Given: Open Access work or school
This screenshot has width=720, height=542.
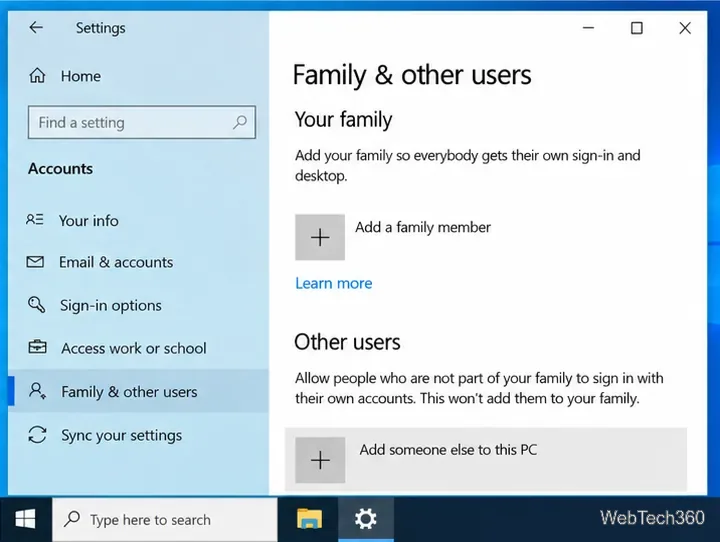Looking at the screenshot, I should tap(134, 348).
